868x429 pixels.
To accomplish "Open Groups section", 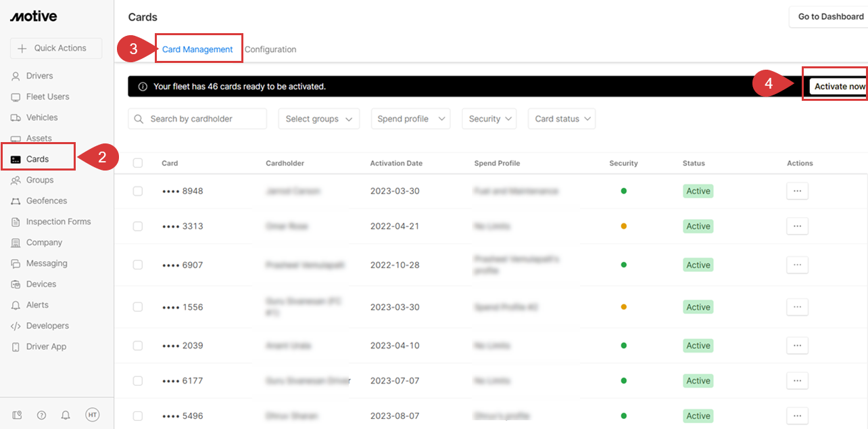I will point(39,180).
